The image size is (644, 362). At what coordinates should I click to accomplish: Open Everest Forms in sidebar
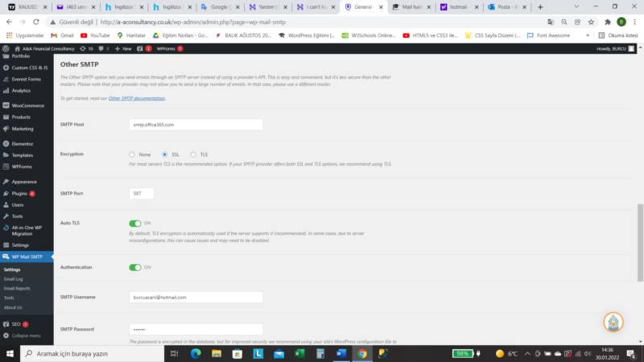pyautogui.click(x=27, y=79)
